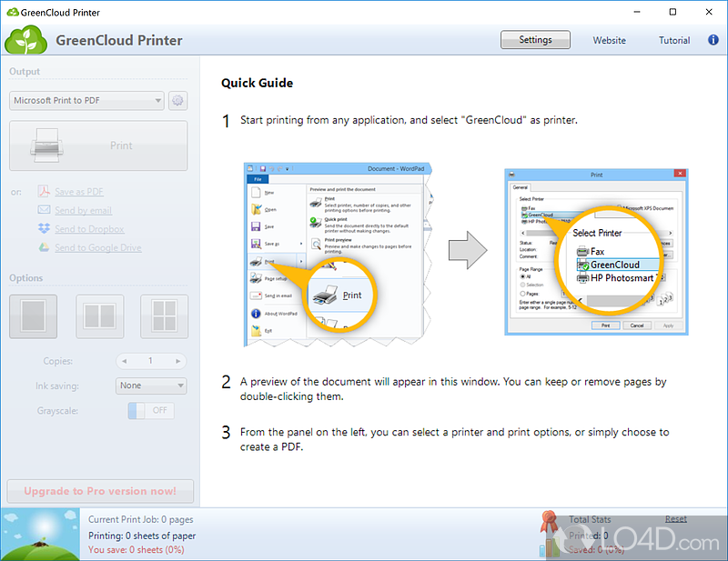Click the Dropbox icon
Viewport: 728px width, 561px height.
click(44, 228)
